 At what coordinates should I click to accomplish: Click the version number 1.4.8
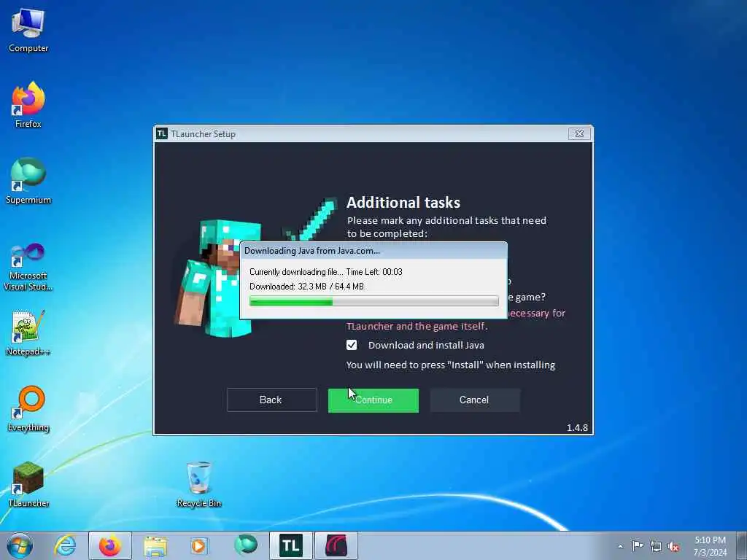(x=577, y=427)
